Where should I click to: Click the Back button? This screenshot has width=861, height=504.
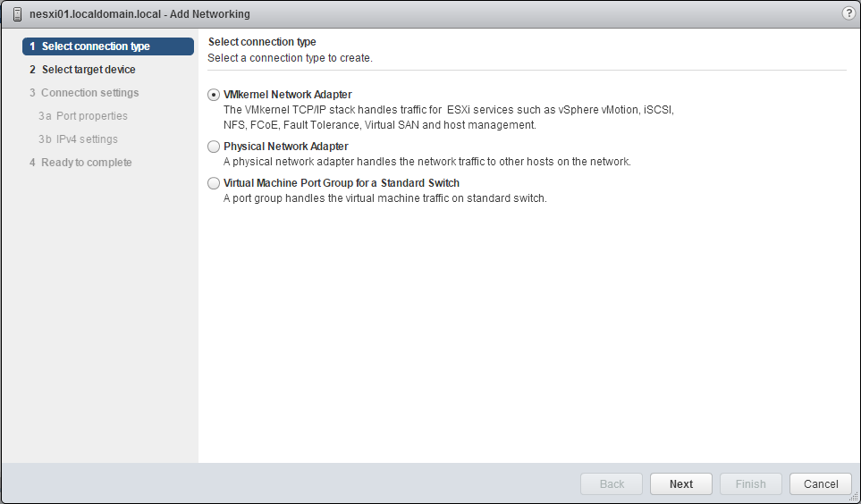pyautogui.click(x=612, y=483)
